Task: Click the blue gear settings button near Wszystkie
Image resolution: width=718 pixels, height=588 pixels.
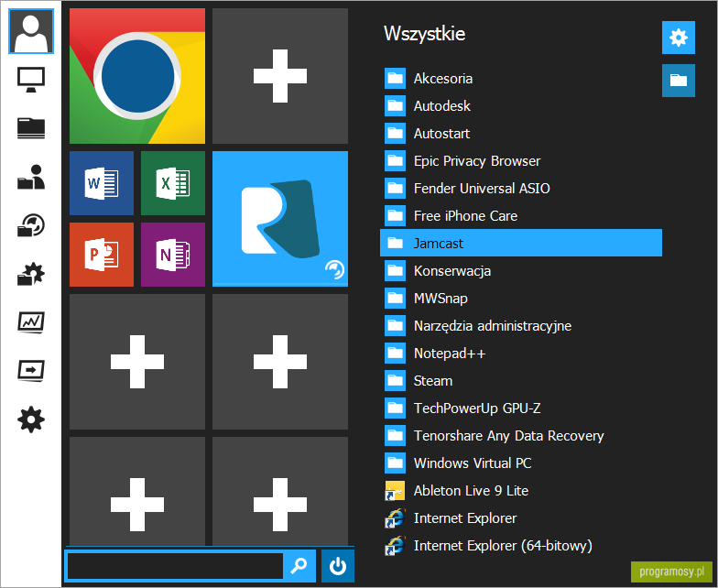Action: click(x=678, y=37)
